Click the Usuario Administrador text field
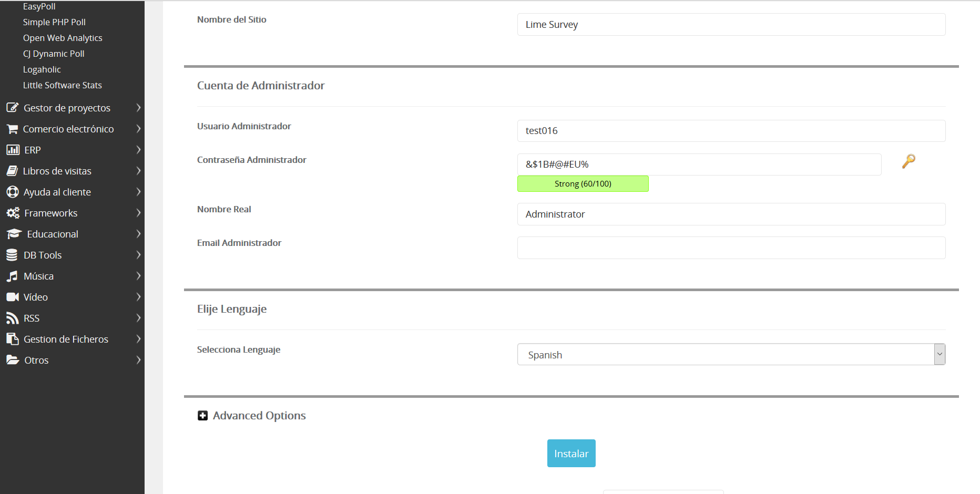Image resolution: width=980 pixels, height=494 pixels. pyautogui.click(x=731, y=131)
